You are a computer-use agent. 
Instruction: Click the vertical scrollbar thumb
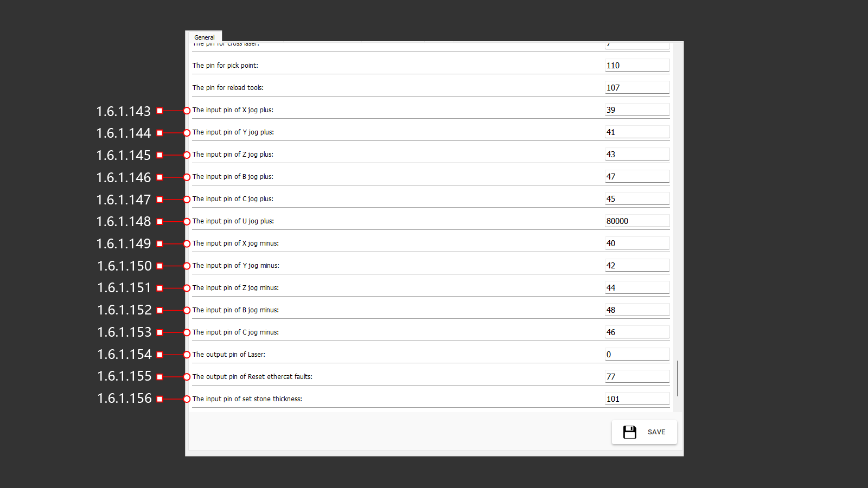tap(678, 378)
